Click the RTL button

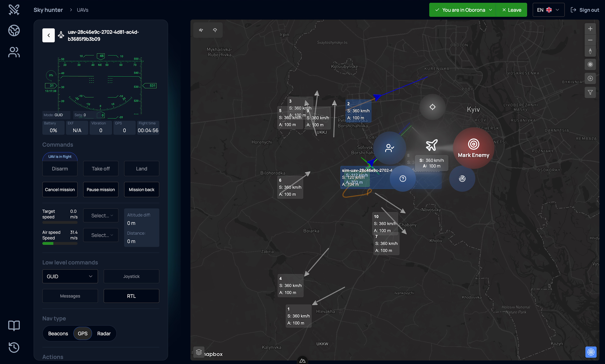pyautogui.click(x=131, y=296)
